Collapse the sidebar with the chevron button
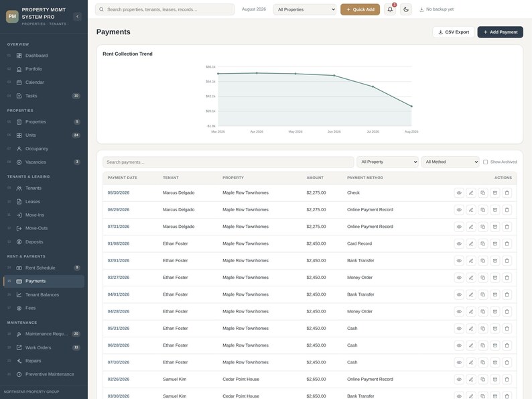Viewport: 532px width, 399px height. pyautogui.click(x=77, y=16)
